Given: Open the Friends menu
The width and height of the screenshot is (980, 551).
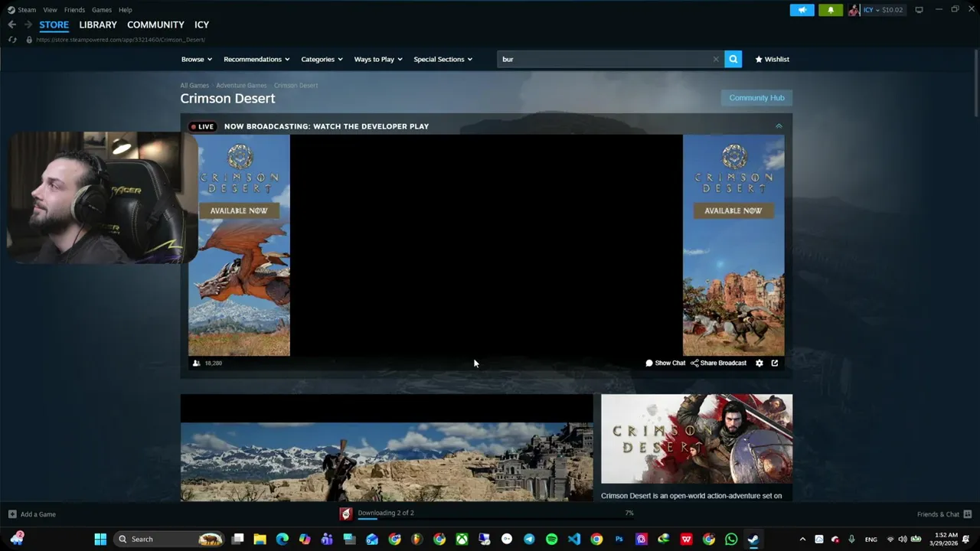Looking at the screenshot, I should click(x=74, y=10).
